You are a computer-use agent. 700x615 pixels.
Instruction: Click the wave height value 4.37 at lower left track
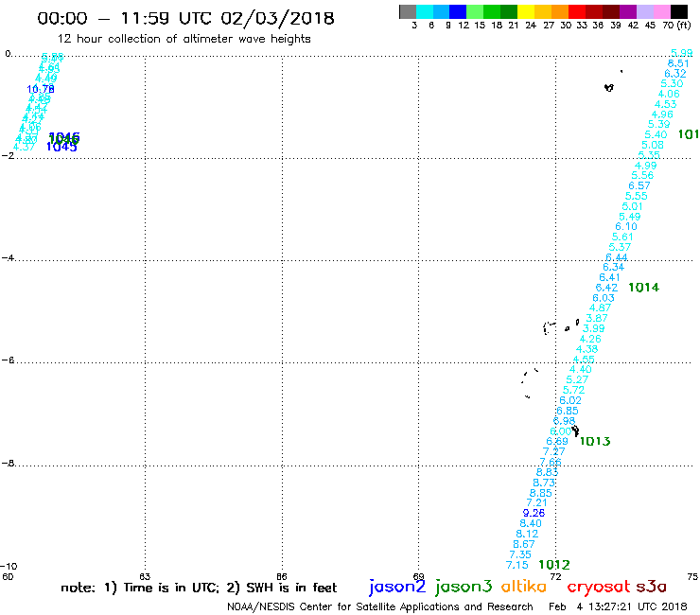point(24,148)
